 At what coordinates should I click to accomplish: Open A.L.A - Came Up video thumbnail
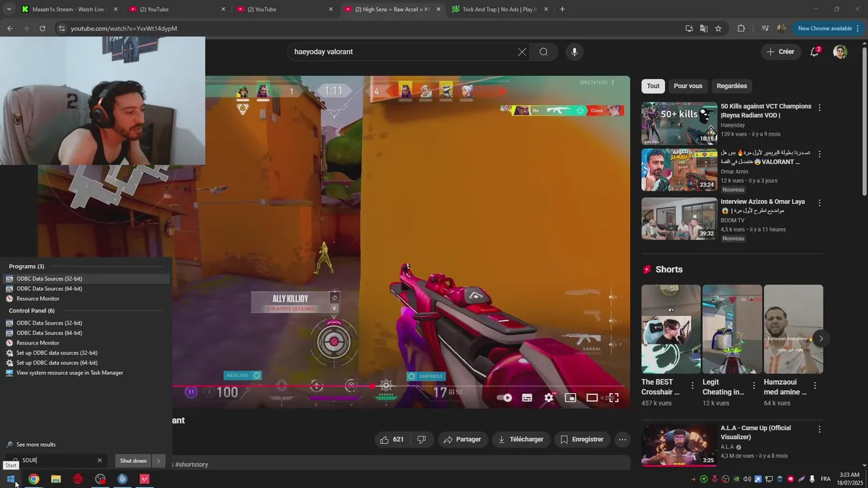679,445
